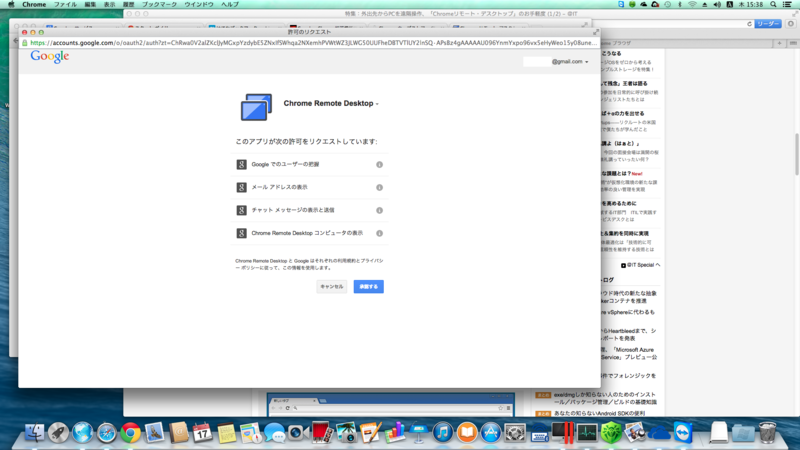Expand the Chrome Remote Desktop dropdown arrow
The image size is (800, 450).
[377, 104]
